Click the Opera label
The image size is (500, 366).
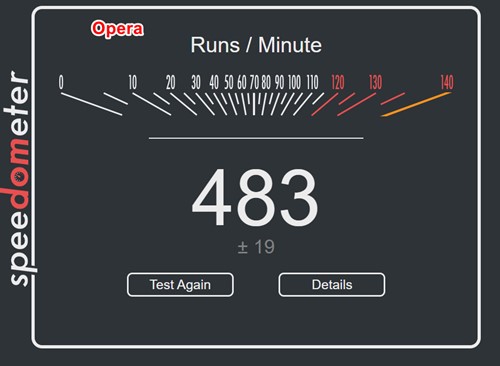tap(117, 29)
